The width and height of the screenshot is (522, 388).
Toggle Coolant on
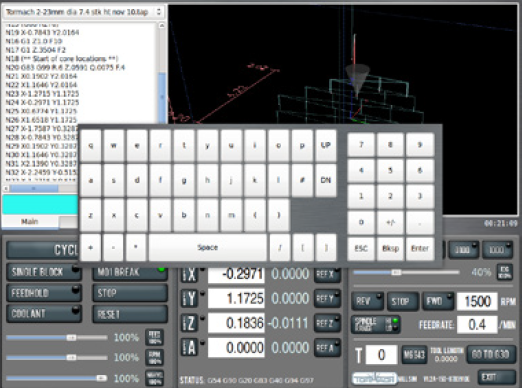click(x=44, y=314)
